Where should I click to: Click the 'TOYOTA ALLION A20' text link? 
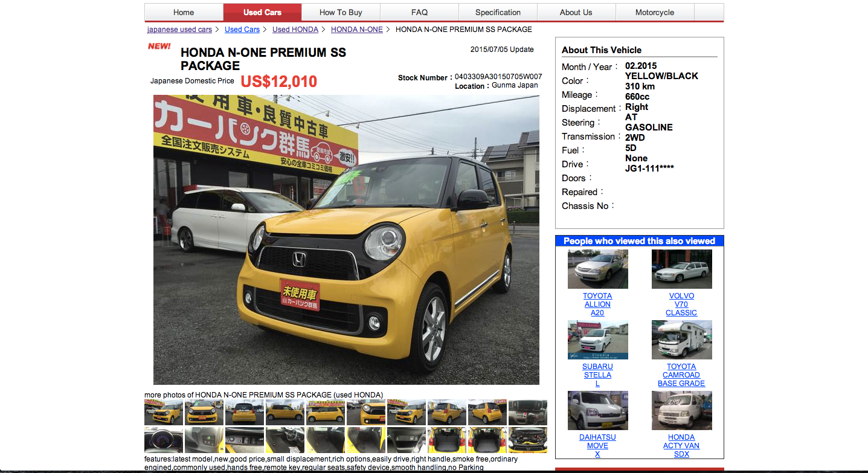597,304
